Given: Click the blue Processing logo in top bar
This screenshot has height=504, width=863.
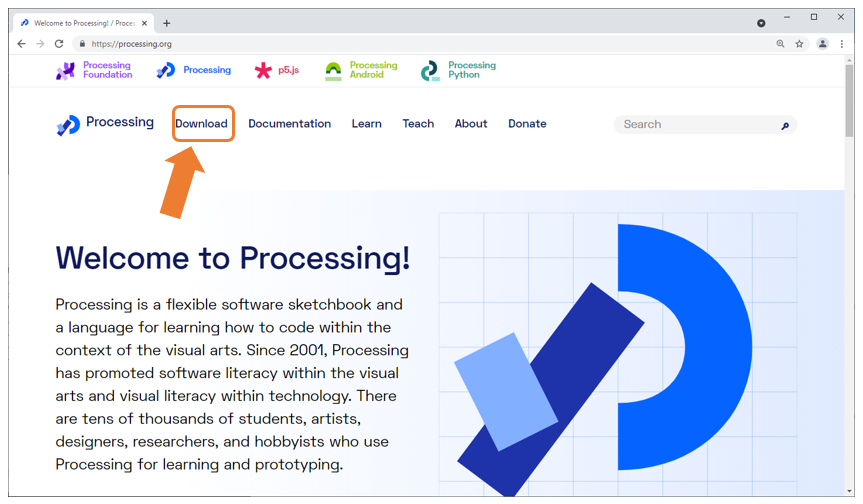Looking at the screenshot, I should (166, 70).
